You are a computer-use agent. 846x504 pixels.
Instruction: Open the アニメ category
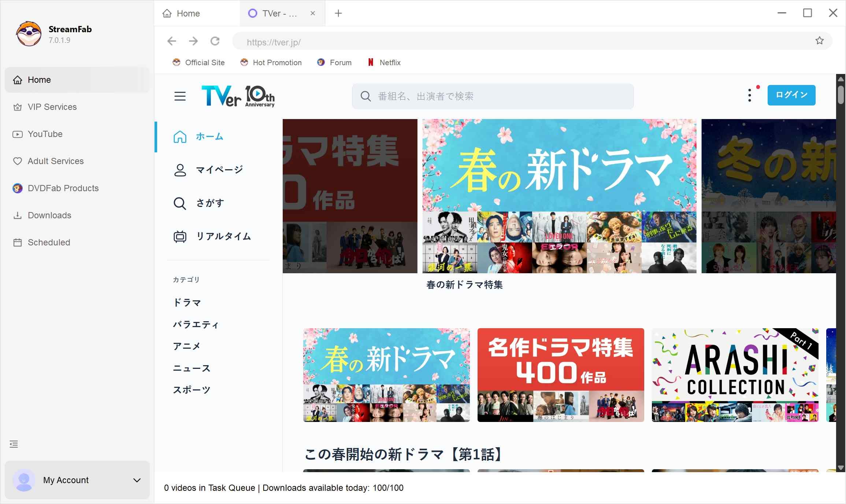click(x=187, y=346)
